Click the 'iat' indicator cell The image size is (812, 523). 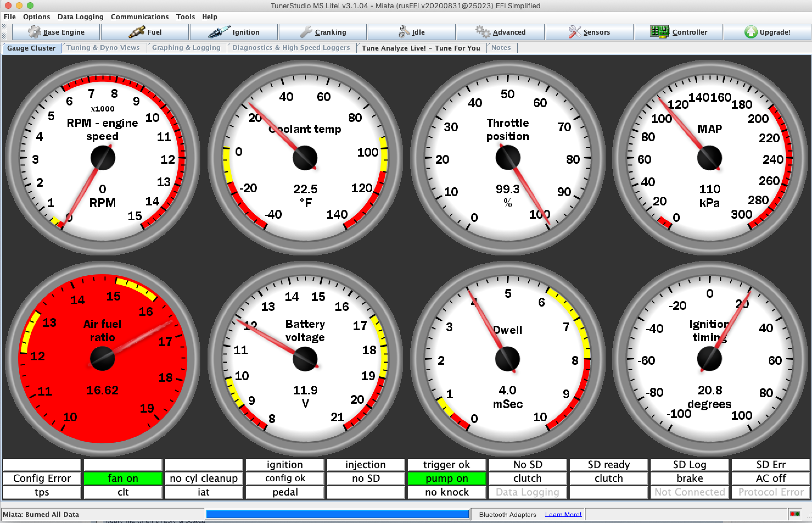pos(204,492)
